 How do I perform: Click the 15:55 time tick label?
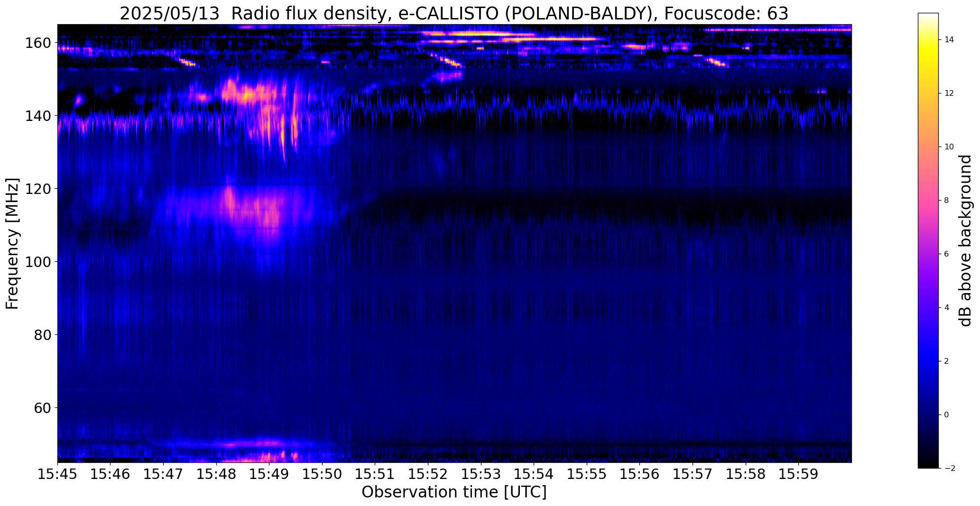587,474
